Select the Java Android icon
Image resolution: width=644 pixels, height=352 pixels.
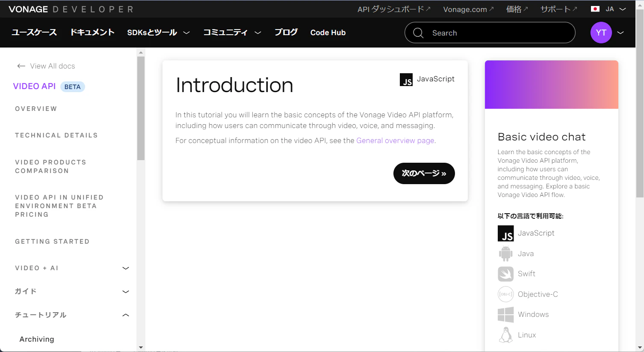(x=505, y=254)
